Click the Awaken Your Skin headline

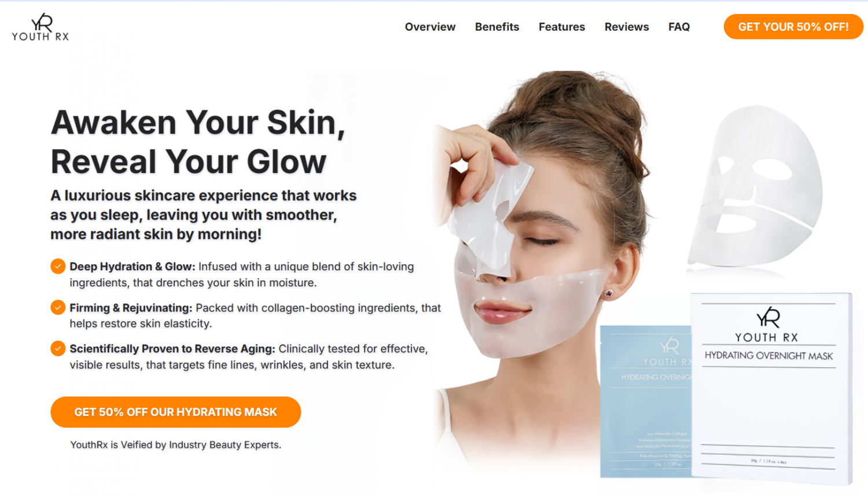198,142
